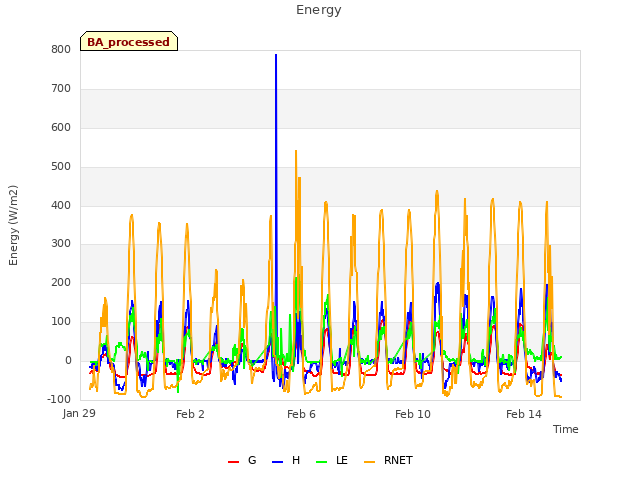
Task: Click the highest orange RNET peak near 540
Action: (296, 151)
